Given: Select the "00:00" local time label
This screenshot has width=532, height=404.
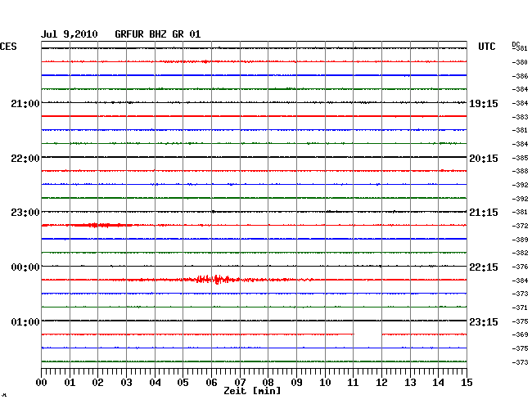Looking at the screenshot, I should coord(25,267).
